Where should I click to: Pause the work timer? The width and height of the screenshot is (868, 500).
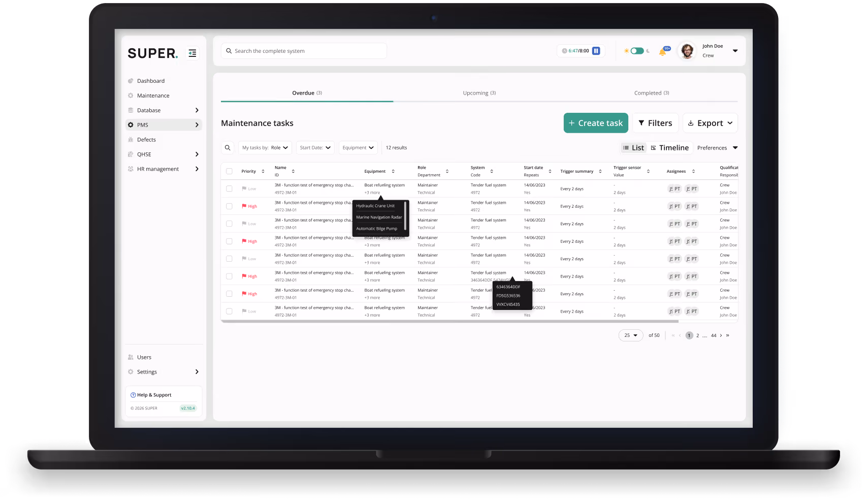pyautogui.click(x=596, y=51)
